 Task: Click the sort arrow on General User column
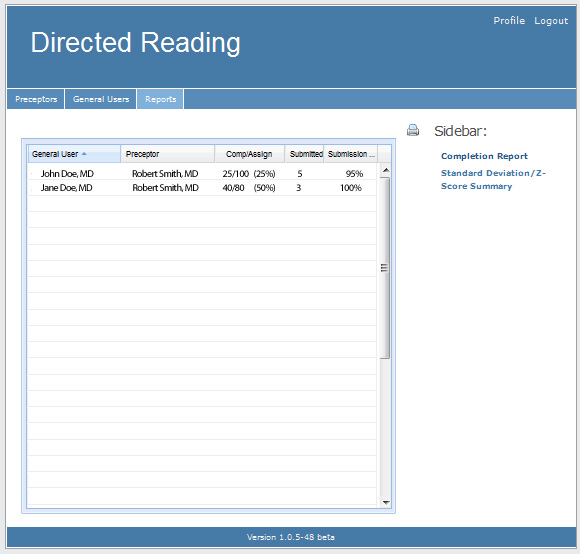(84, 154)
